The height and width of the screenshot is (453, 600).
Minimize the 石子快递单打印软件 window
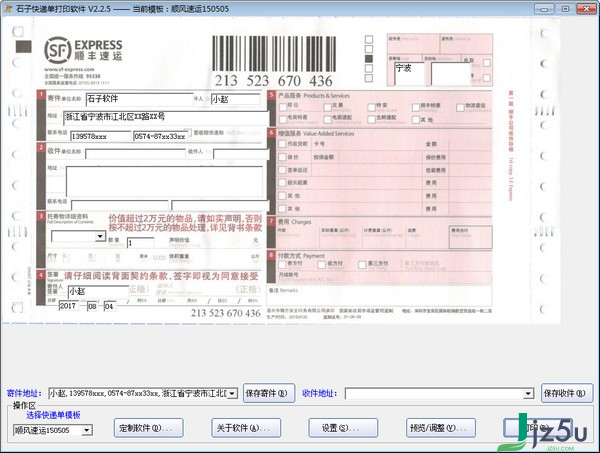(x=544, y=8)
